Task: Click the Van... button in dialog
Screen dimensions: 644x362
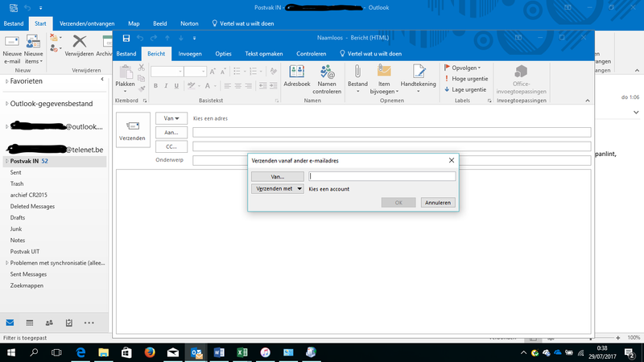Action: pos(278,176)
